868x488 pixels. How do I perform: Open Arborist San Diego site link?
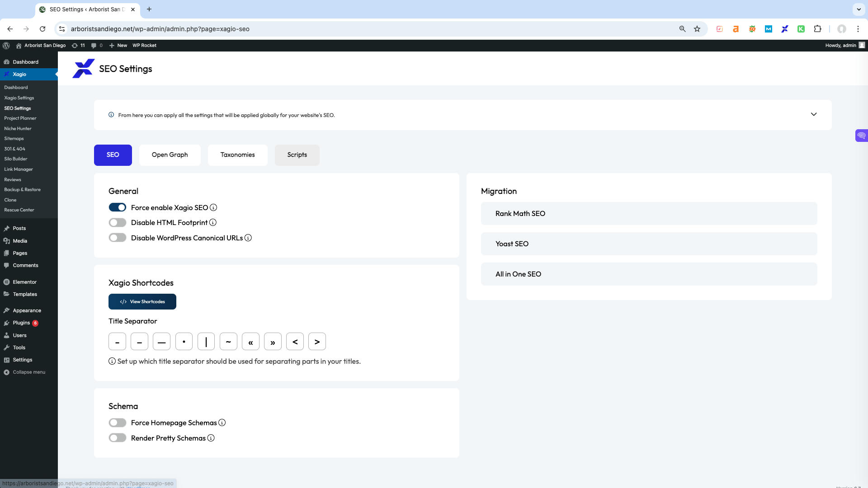pos(41,45)
